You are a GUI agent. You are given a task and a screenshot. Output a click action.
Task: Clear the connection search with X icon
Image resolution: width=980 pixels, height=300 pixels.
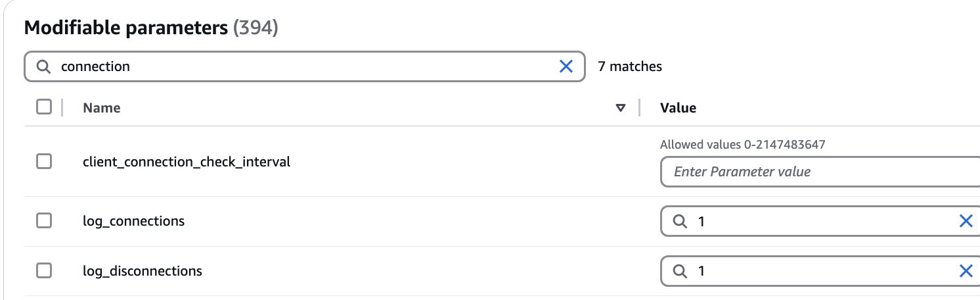[566, 66]
